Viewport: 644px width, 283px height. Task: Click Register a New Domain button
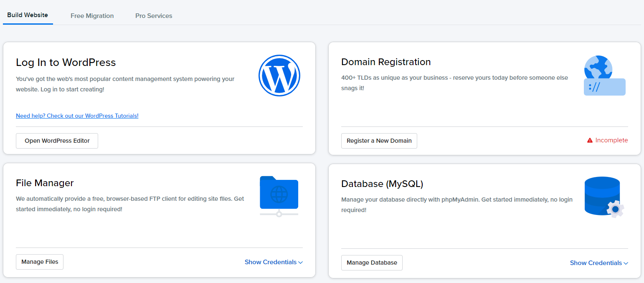tap(379, 141)
